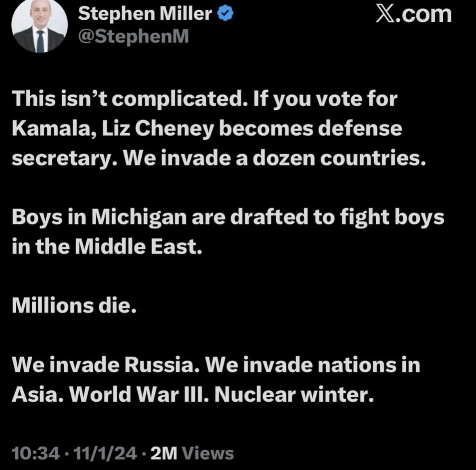Viewport: 476px width, 470px height.
Task: Open the @StephenM handle link
Action: click(133, 37)
